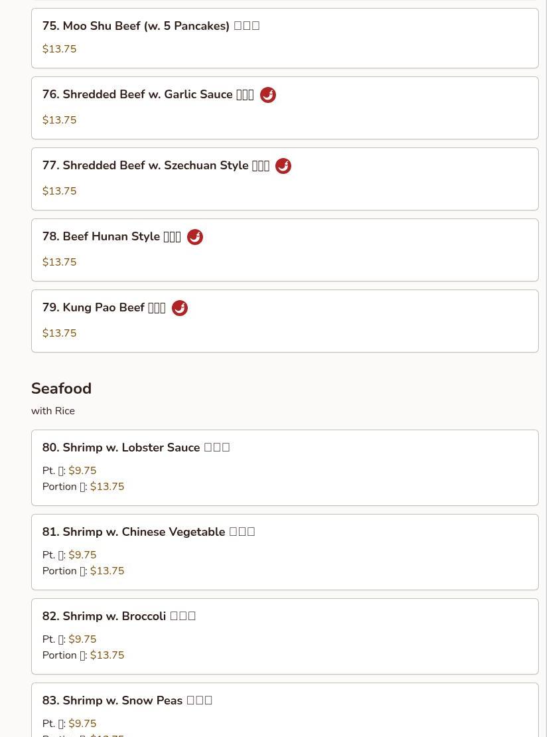Open 77. Shredded Beef w. Szechuan Style

click(285, 179)
